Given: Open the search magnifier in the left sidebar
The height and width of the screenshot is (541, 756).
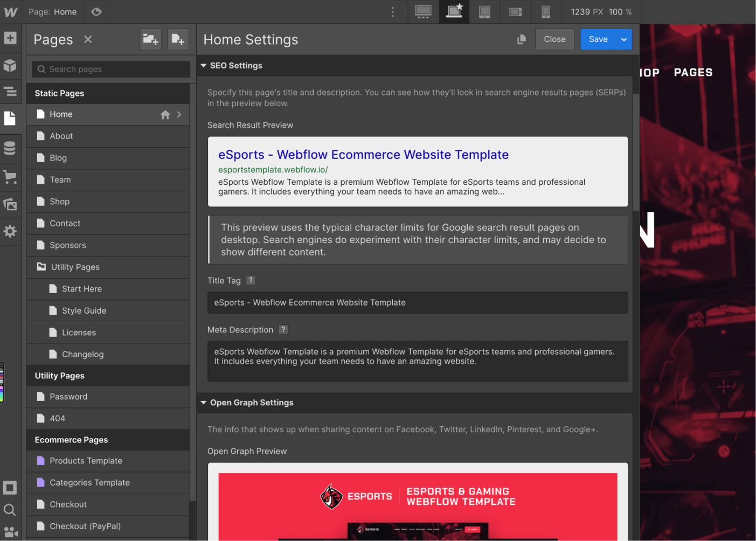Looking at the screenshot, I should (10, 510).
